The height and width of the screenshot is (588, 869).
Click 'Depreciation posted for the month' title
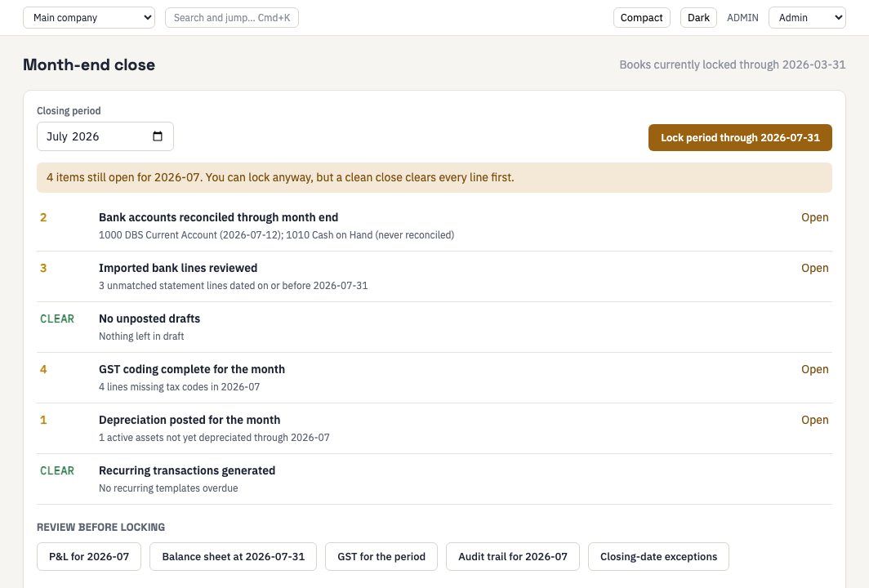[x=189, y=420]
